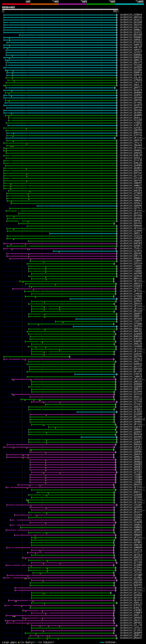This screenshot has width=146, height=644.
Task: Select hit UniRef100_Q9SUL1
Action: [x=131, y=158]
